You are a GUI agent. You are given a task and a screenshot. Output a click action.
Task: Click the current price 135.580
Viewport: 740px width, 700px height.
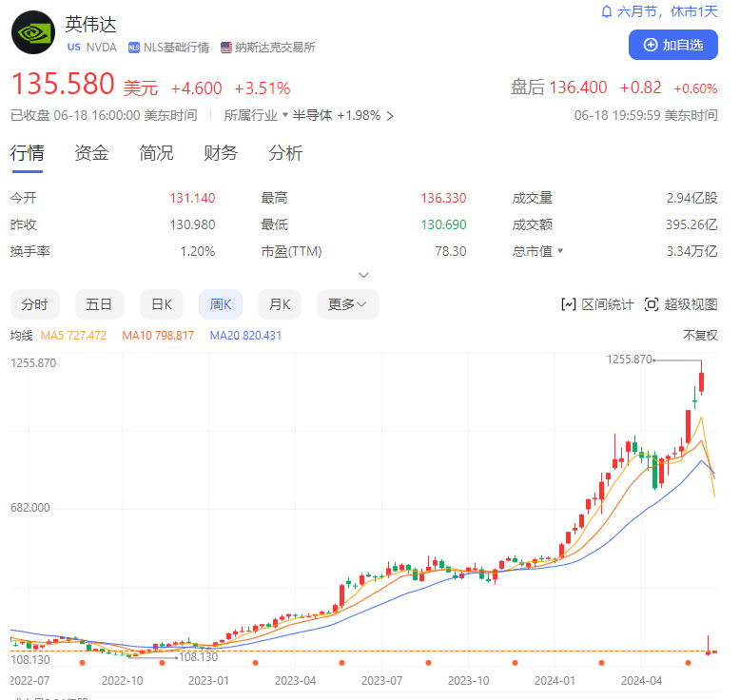click(x=63, y=84)
